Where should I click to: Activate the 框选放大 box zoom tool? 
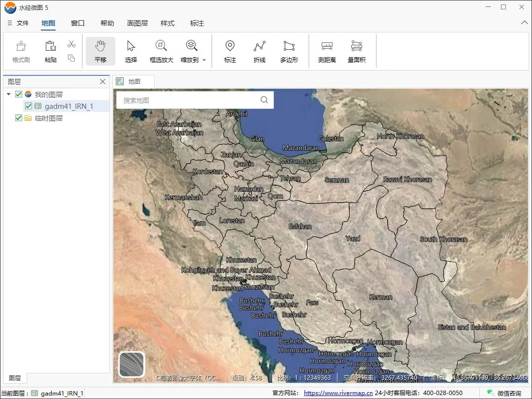[161, 52]
